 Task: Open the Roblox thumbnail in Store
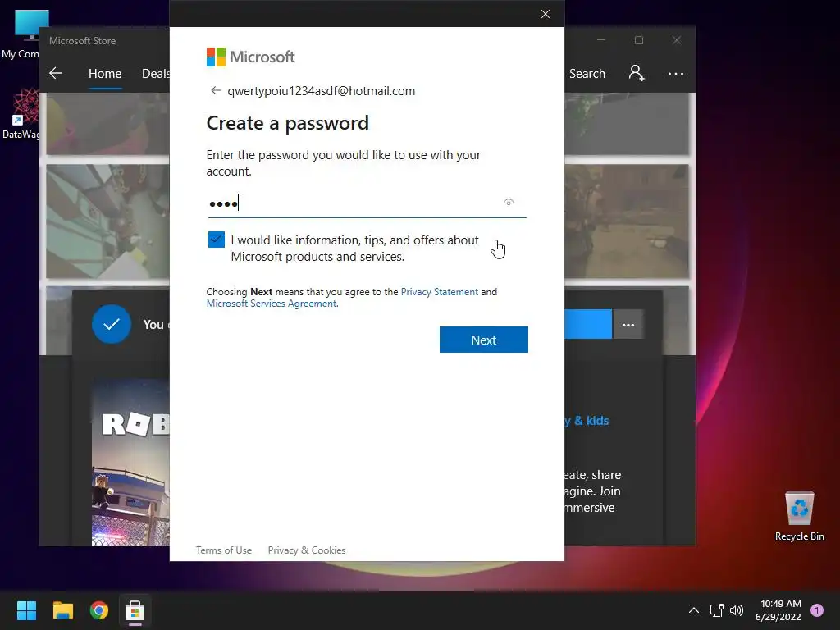(x=130, y=463)
